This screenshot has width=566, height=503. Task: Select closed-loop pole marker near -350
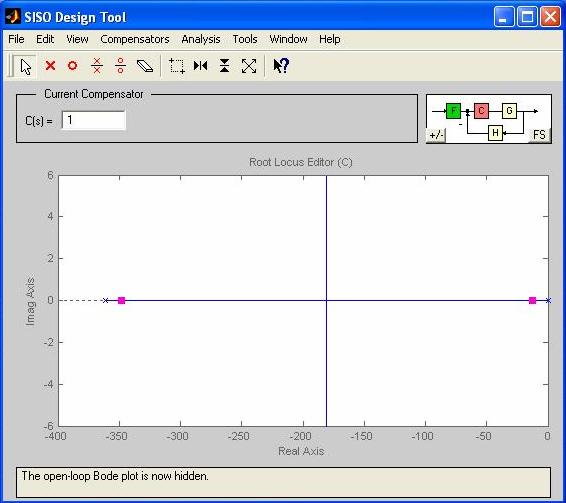[x=122, y=300]
